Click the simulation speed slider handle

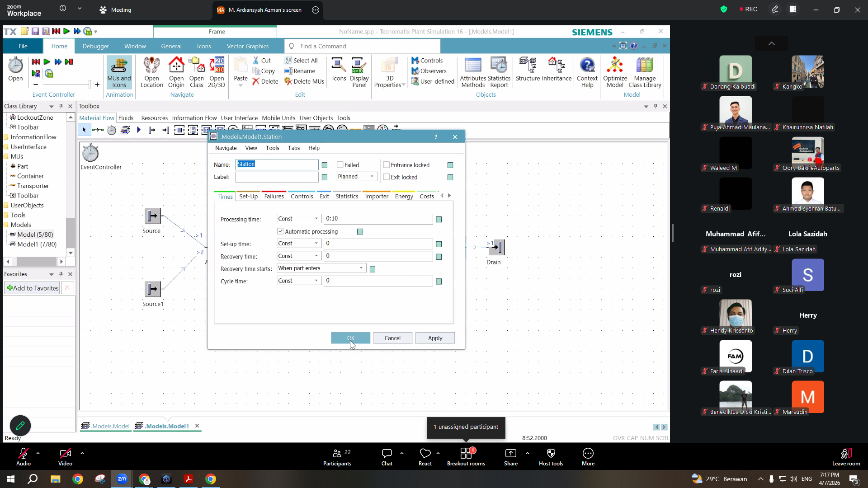[x=90, y=84]
